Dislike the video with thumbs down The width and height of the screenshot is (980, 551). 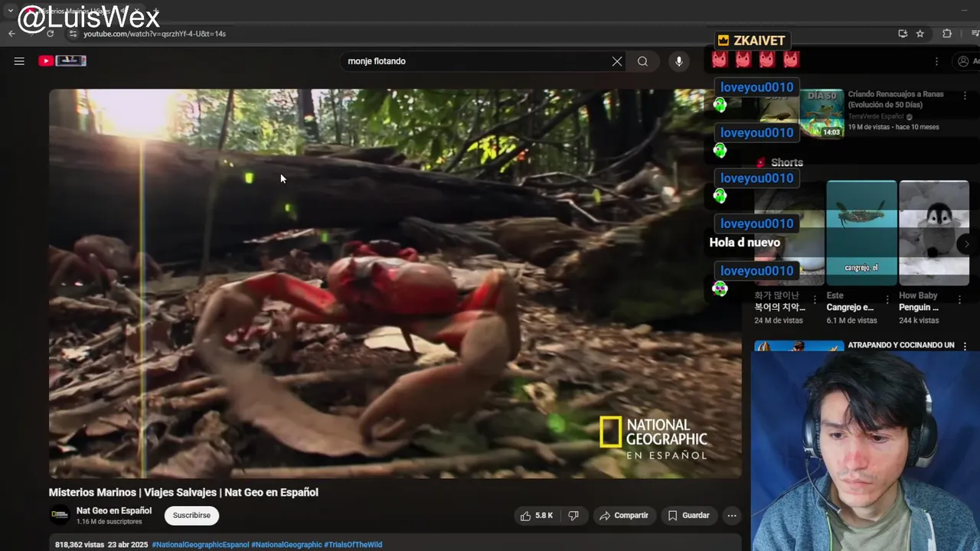pyautogui.click(x=573, y=516)
